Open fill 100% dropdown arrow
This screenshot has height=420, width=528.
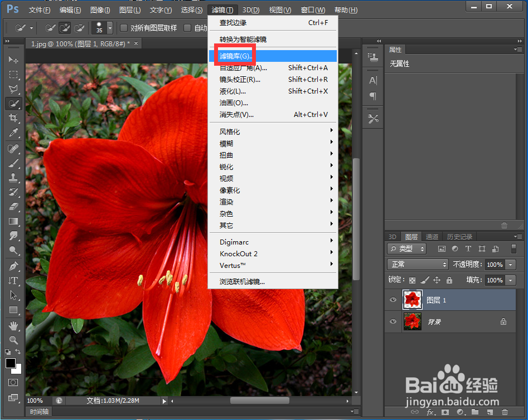click(x=511, y=280)
